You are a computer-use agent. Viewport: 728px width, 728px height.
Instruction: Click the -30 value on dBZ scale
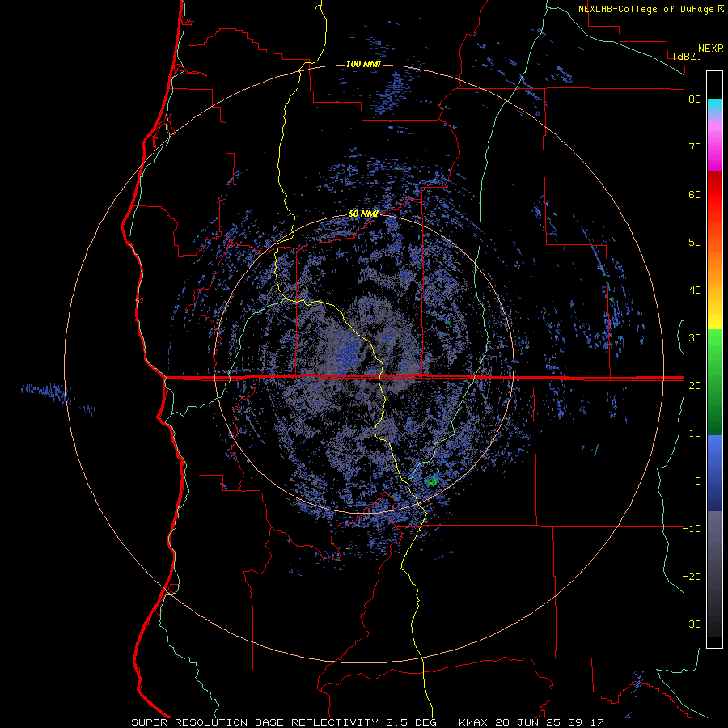[692, 624]
